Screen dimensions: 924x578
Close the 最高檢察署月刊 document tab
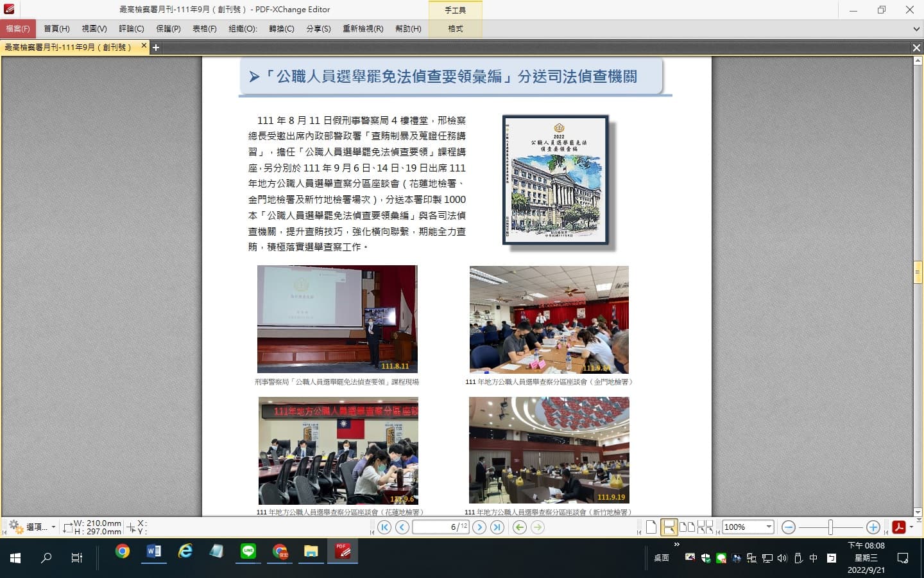(x=144, y=46)
